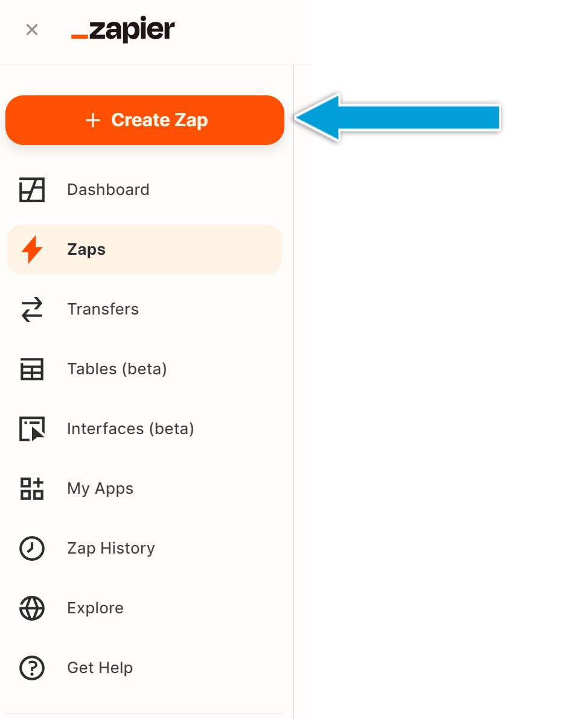Viewport: 588px width, 719px height.
Task: Select the Transfers arrows icon
Action: 31,309
